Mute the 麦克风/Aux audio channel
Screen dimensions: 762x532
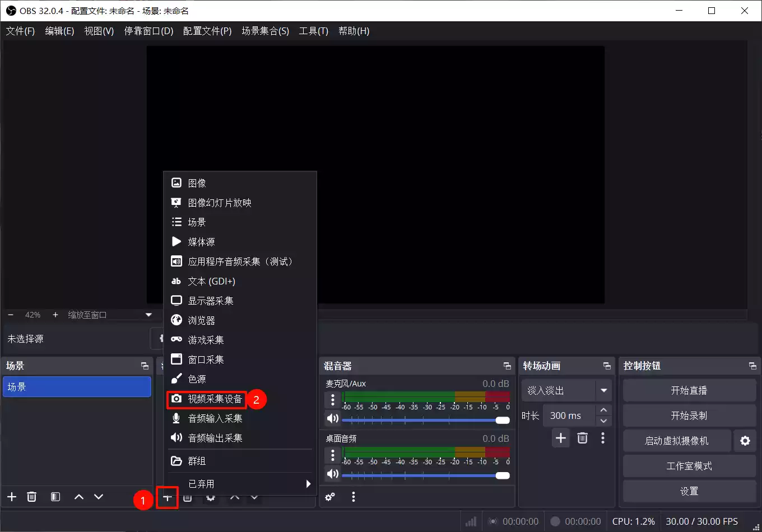(x=332, y=418)
